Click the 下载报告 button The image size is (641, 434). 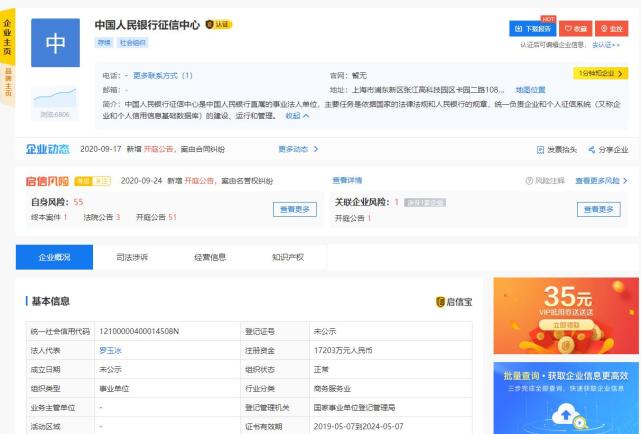click(x=533, y=29)
